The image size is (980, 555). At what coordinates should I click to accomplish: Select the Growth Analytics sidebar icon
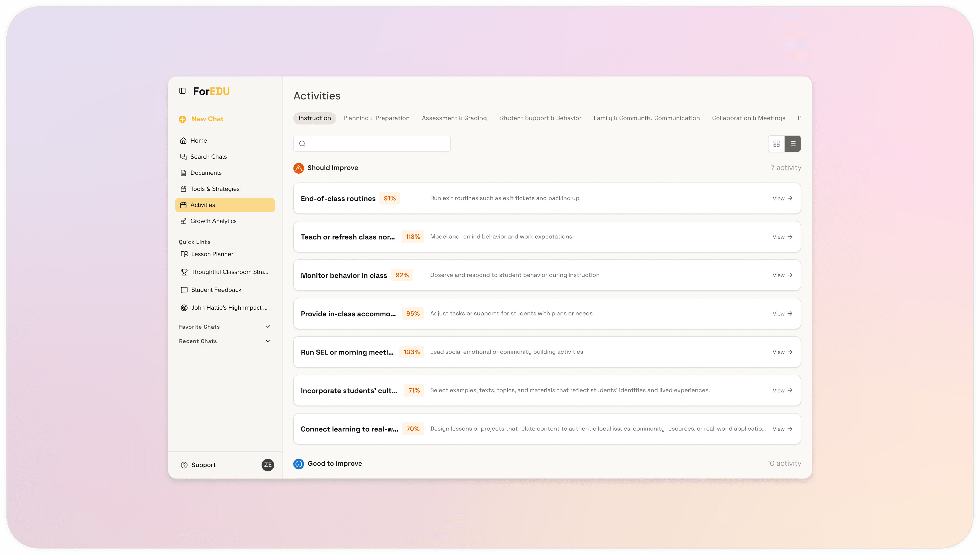(x=184, y=221)
